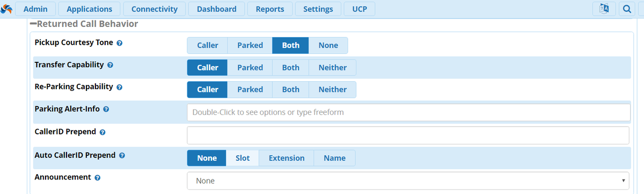Viewport: 644px width, 194px height.
Task: Open the language selector icon
Action: coord(604,9)
